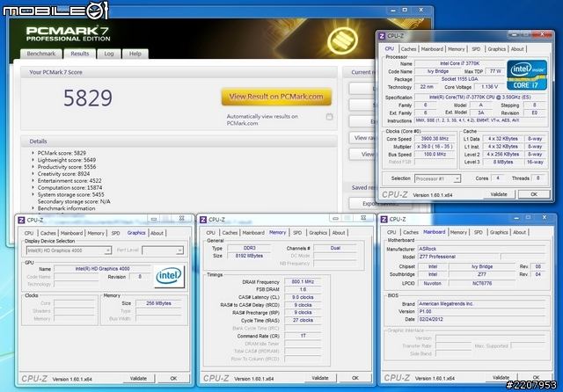Click View Result on PCMark.com button

pyautogui.click(x=276, y=97)
